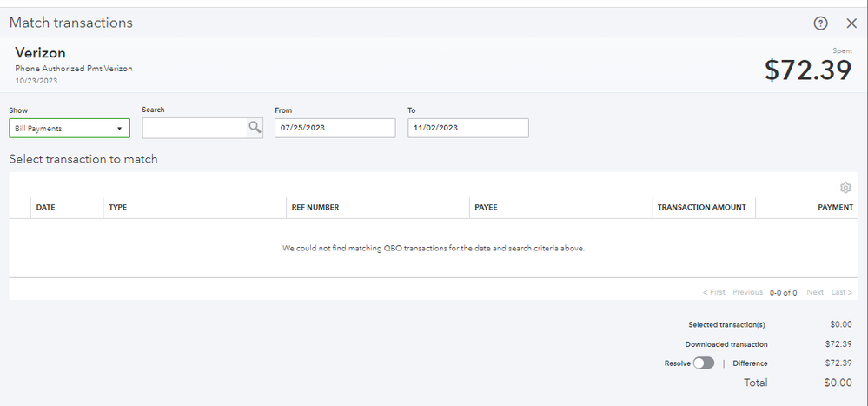
Task: Sort by DATE column header
Action: (x=46, y=207)
